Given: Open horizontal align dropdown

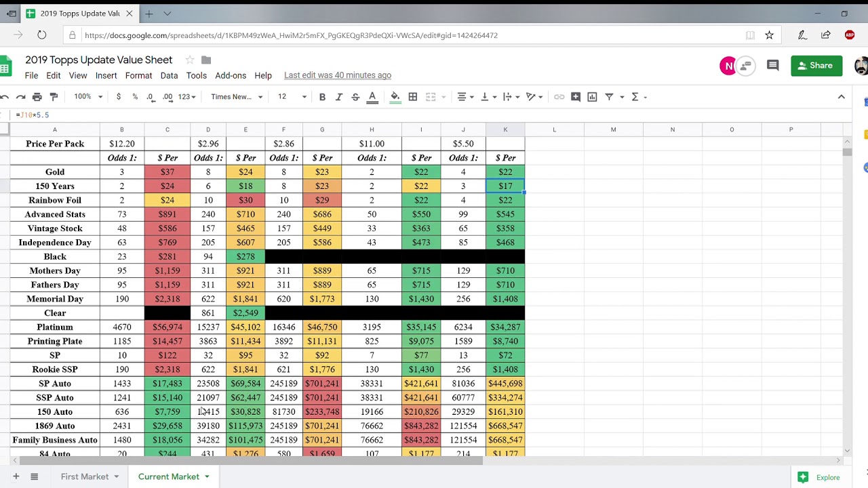Looking at the screenshot, I should [465, 97].
